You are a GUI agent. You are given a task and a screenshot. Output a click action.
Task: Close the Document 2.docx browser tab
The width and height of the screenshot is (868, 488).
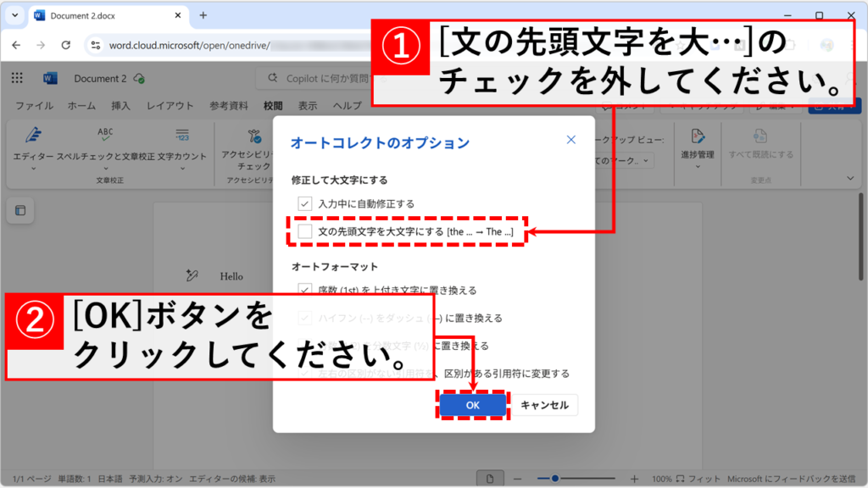click(178, 15)
